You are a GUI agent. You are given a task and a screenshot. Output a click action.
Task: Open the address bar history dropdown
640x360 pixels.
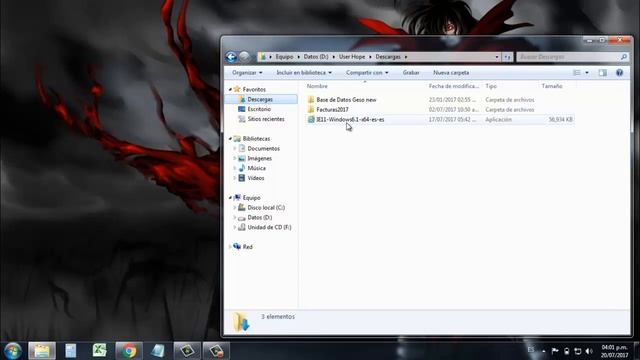click(x=497, y=57)
